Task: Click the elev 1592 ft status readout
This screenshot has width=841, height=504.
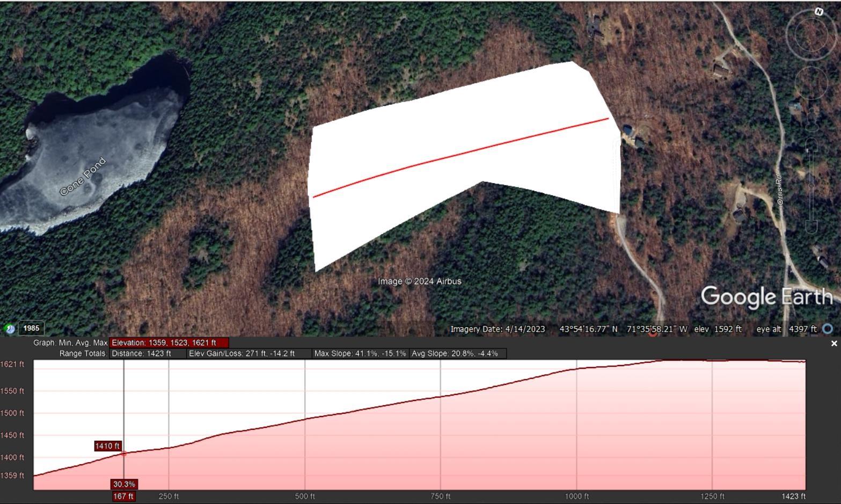Action: [718, 329]
